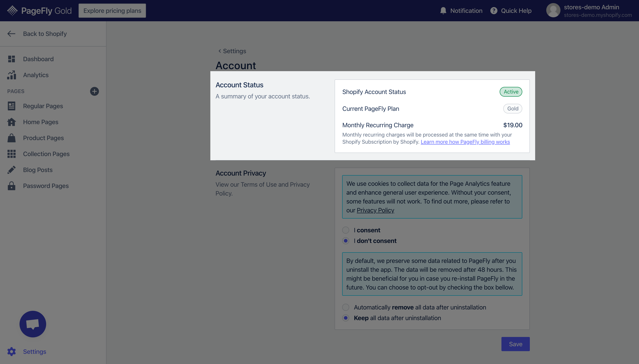This screenshot has height=364, width=639.
Task: Click the Monthly Recurring Charge label
Action: coord(378,125)
